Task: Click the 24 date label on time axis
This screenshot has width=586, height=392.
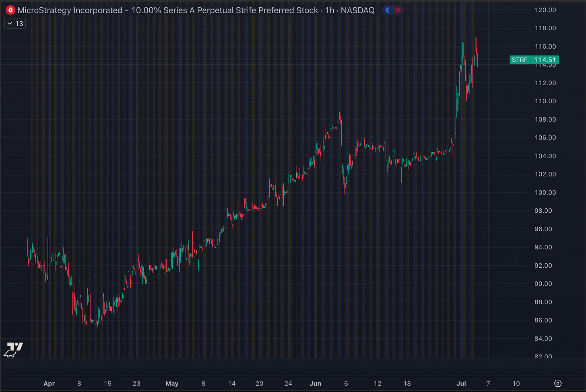Action: pos(288,384)
